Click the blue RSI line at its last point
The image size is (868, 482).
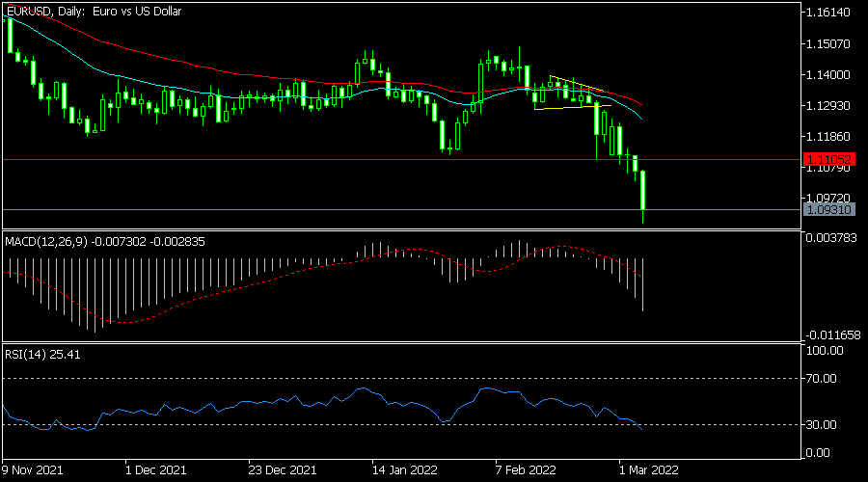click(641, 429)
